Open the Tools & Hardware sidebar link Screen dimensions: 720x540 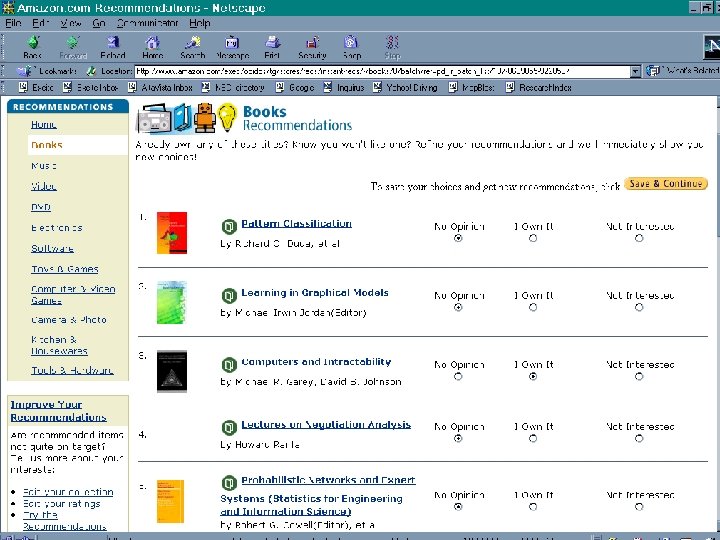click(x=72, y=370)
